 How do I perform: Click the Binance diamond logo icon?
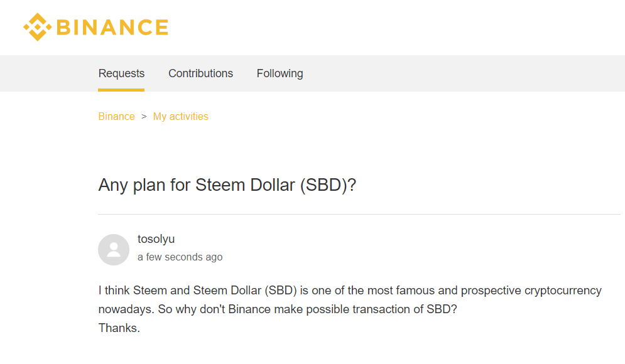click(37, 27)
